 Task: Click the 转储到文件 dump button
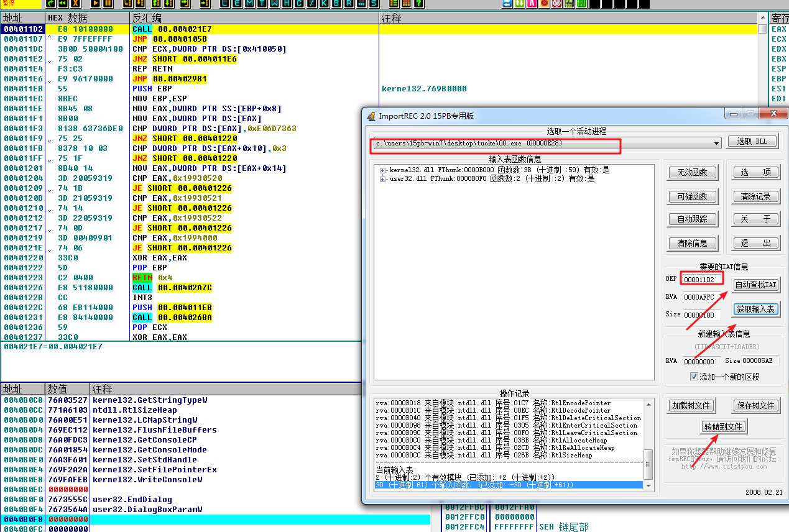click(x=723, y=427)
